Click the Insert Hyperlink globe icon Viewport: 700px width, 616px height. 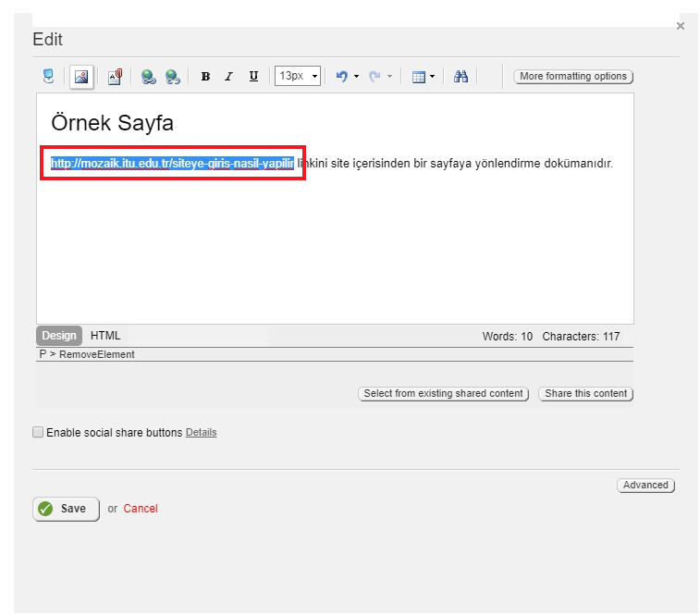pos(148,77)
